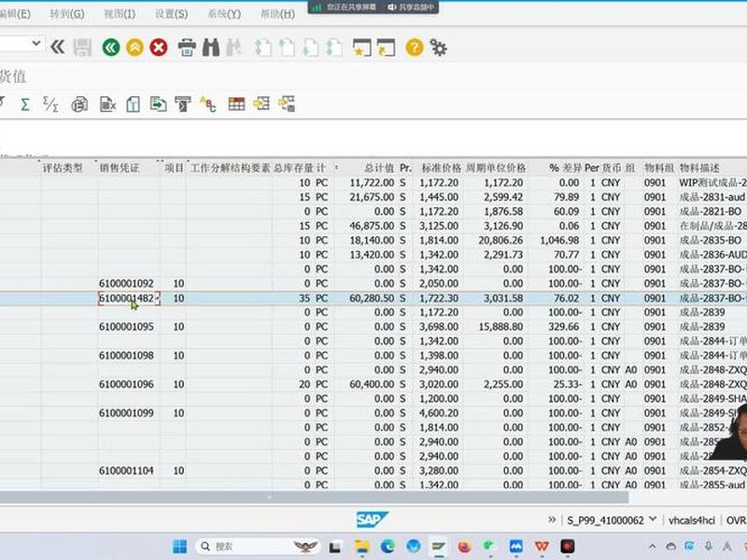Open the Find binoculars icon
The height and width of the screenshot is (560, 747).
[211, 48]
